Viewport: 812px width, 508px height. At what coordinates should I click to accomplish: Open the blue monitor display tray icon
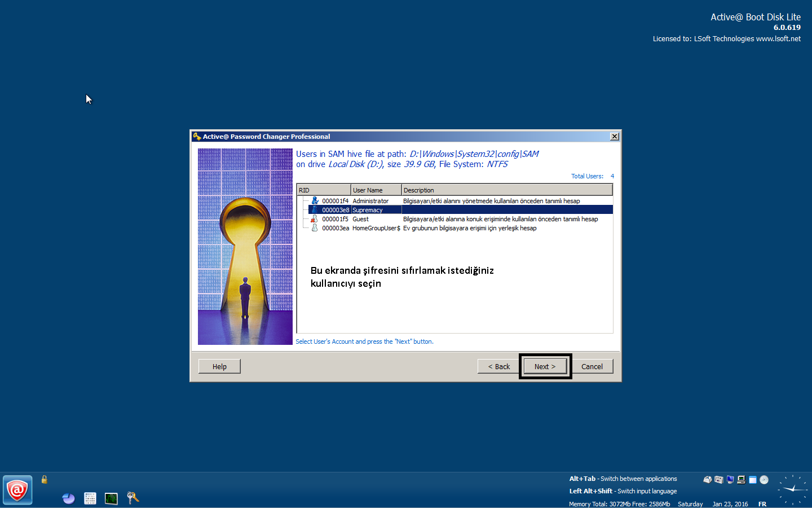click(730, 480)
